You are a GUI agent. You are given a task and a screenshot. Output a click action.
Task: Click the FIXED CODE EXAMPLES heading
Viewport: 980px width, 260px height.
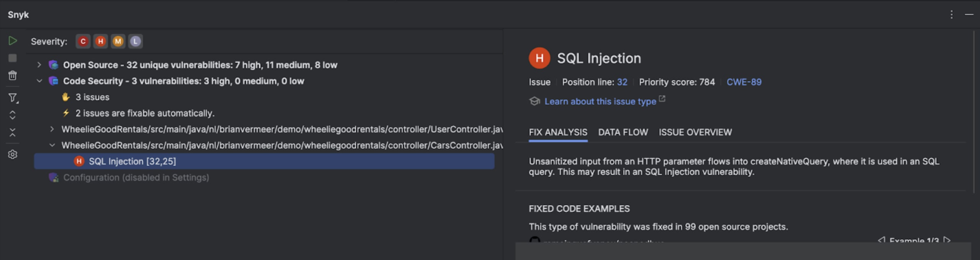coord(579,209)
